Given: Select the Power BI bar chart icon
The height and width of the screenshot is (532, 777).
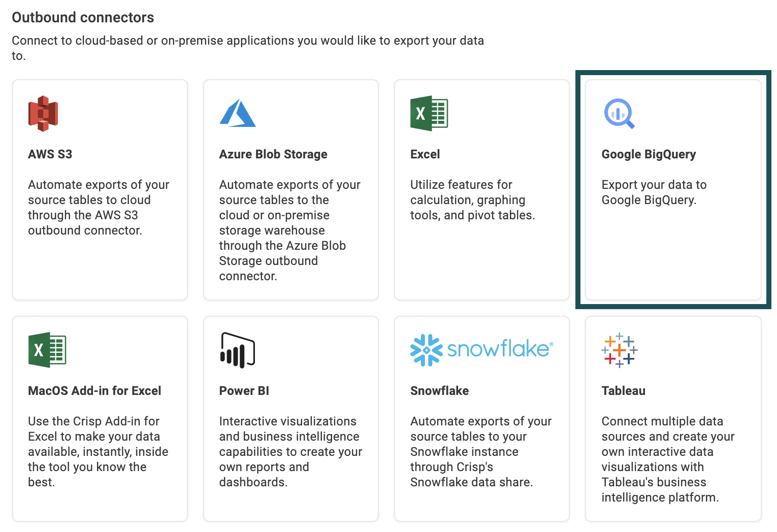Looking at the screenshot, I should click(x=238, y=350).
